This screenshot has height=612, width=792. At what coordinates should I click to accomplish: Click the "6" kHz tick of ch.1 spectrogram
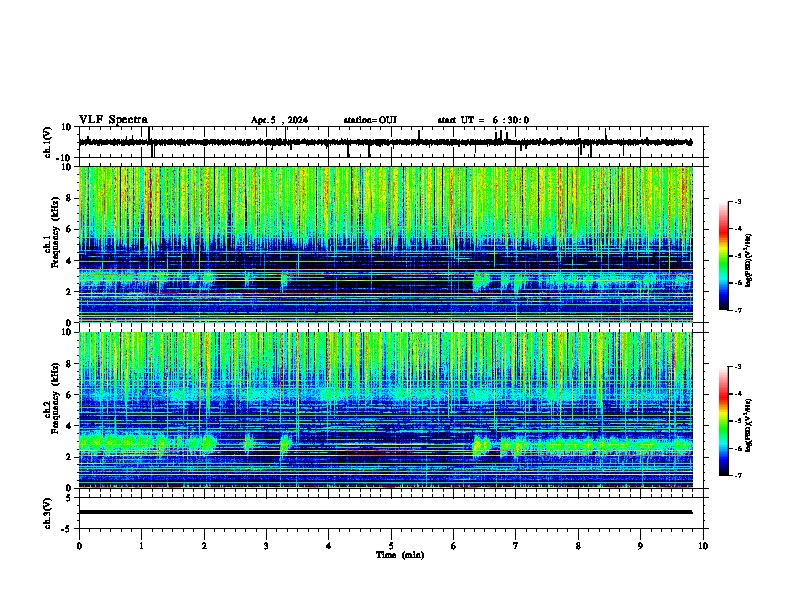pos(70,229)
